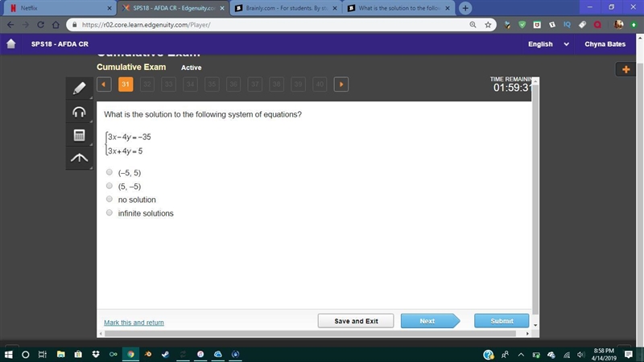Jump to question 32

point(147,84)
